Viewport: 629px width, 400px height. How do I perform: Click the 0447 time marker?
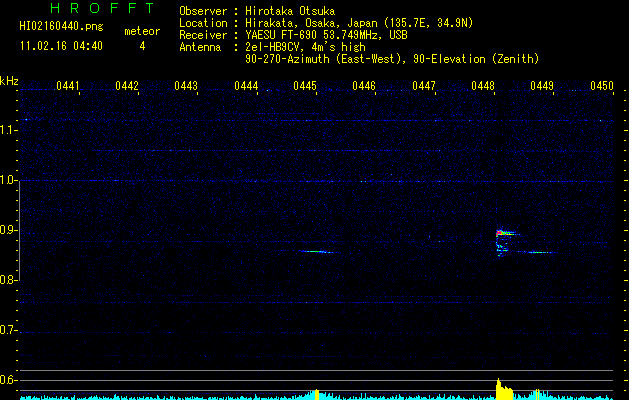[x=424, y=86]
